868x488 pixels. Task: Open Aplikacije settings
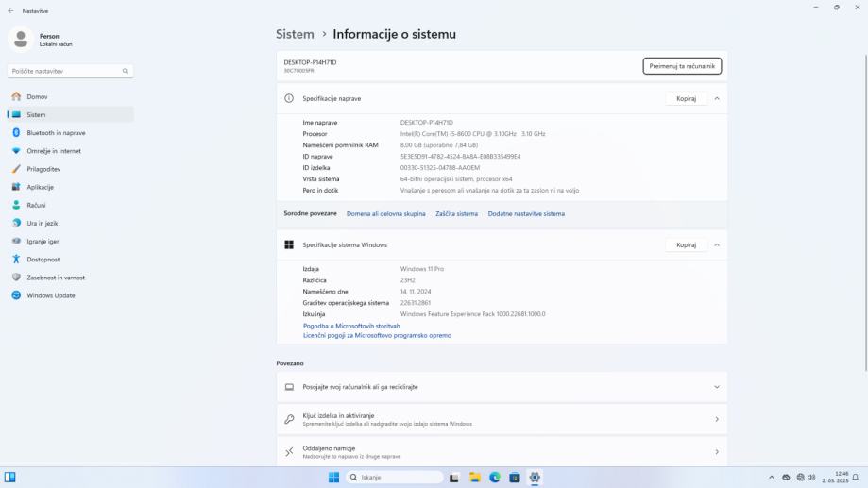tap(70, 187)
